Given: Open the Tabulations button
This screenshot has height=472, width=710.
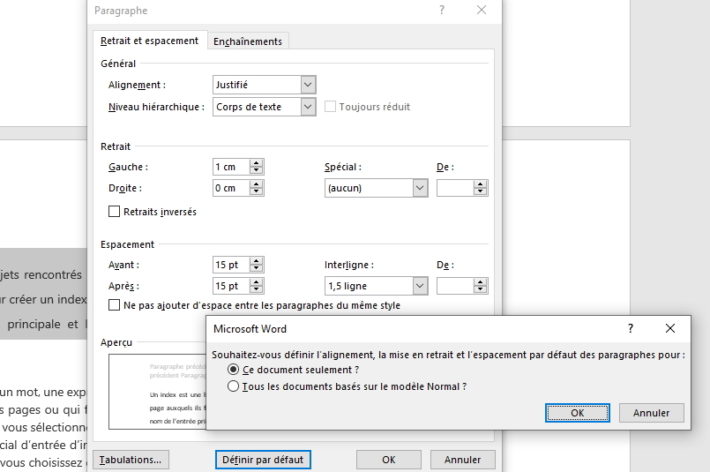Looking at the screenshot, I should tap(130, 459).
